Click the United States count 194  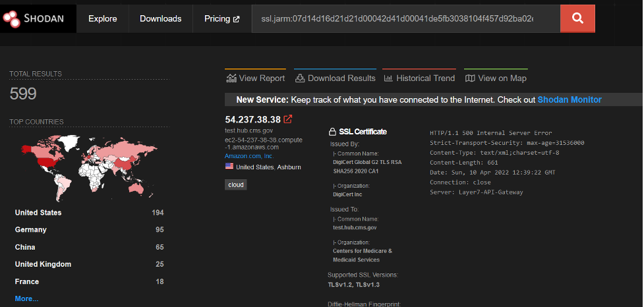tap(158, 213)
